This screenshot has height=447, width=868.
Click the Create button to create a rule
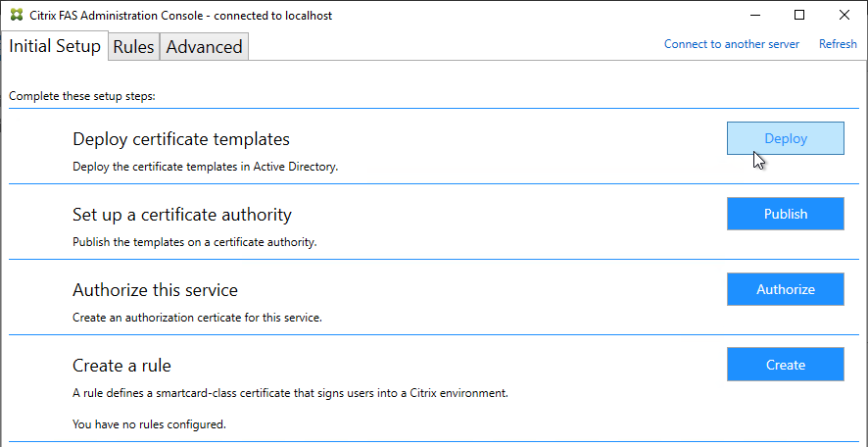pos(785,365)
